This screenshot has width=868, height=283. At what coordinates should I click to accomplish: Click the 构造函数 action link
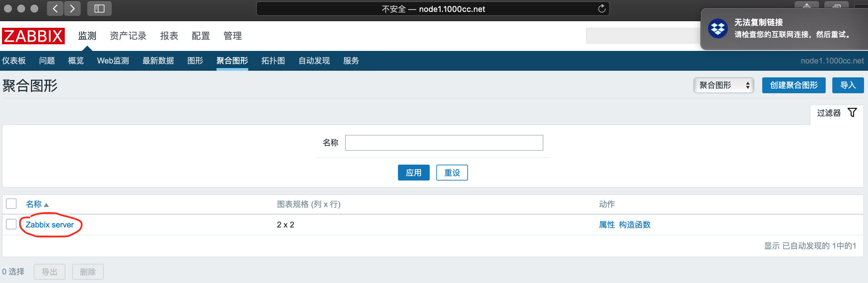pos(635,225)
